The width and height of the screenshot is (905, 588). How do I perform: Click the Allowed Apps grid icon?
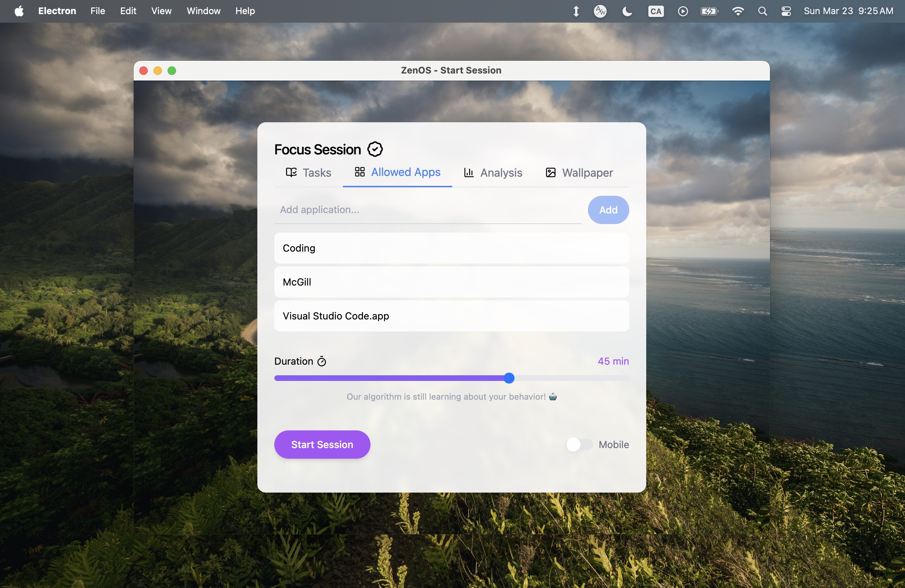(359, 172)
